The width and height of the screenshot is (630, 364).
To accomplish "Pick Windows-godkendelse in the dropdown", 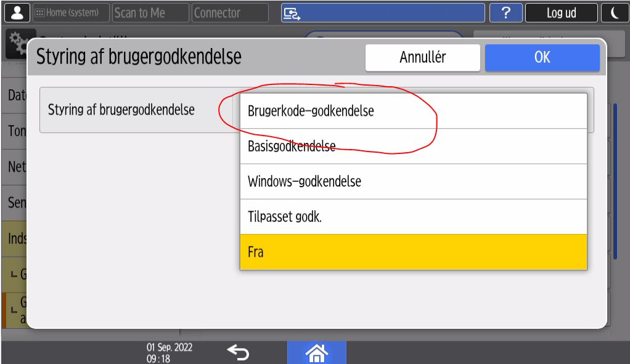I will pyautogui.click(x=413, y=182).
